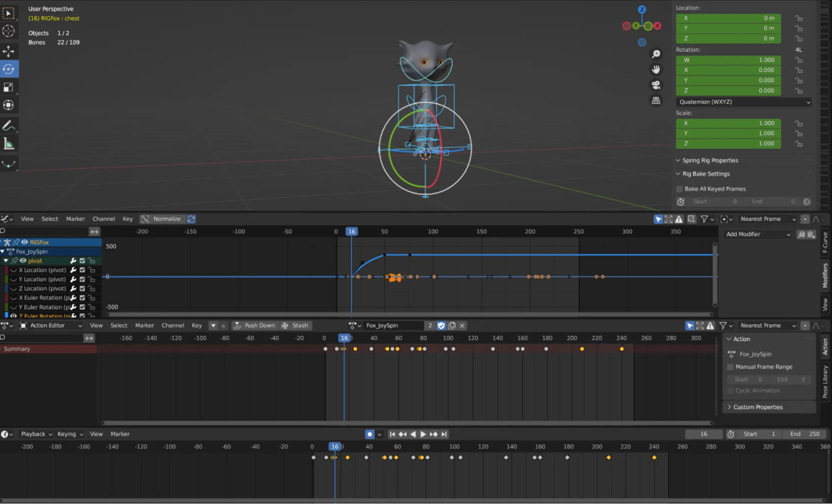Open the Action Editor Select menu
The image size is (832, 504).
(119, 325)
